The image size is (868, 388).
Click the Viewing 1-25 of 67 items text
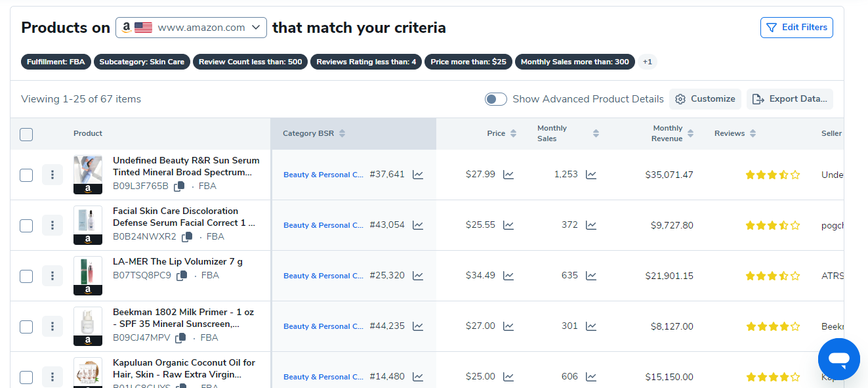(81, 99)
